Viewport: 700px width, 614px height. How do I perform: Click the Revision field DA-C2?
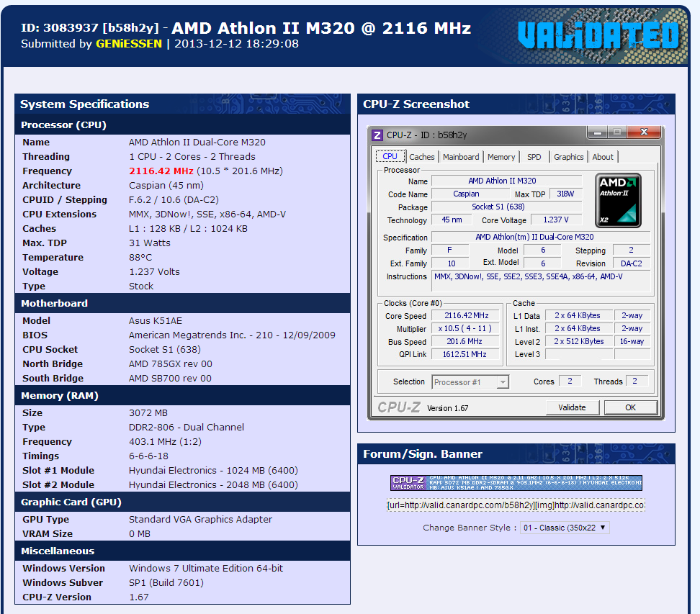click(x=632, y=263)
